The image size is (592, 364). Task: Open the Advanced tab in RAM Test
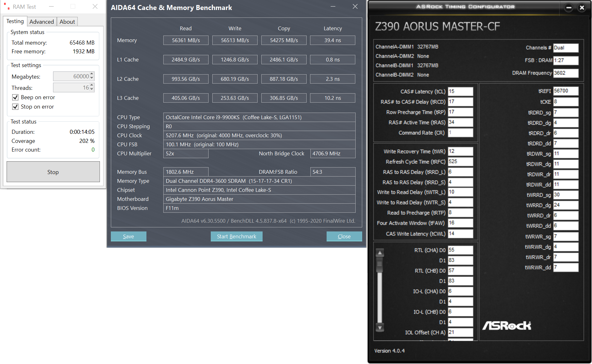pyautogui.click(x=42, y=22)
